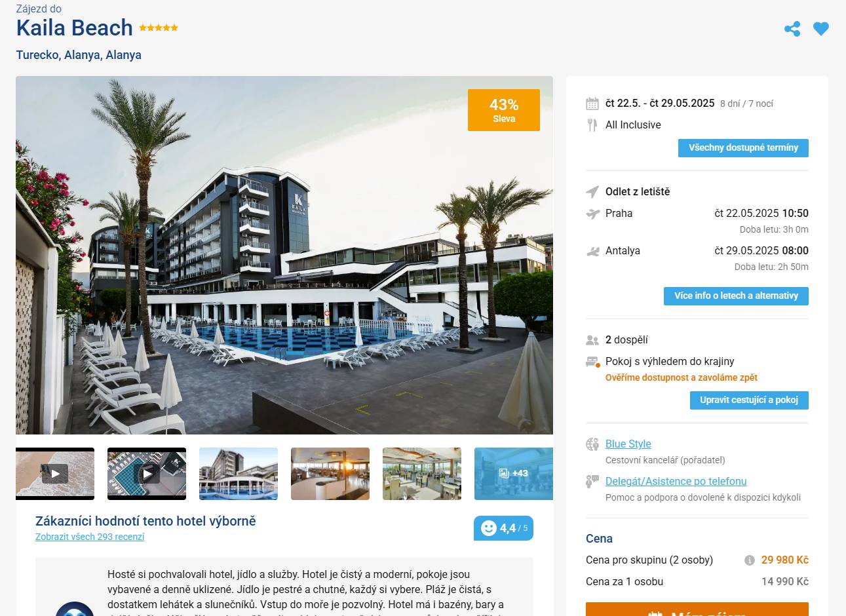The height and width of the screenshot is (616, 846).
Task: Play the second pool aerial video thumbnail
Action: pos(147,474)
